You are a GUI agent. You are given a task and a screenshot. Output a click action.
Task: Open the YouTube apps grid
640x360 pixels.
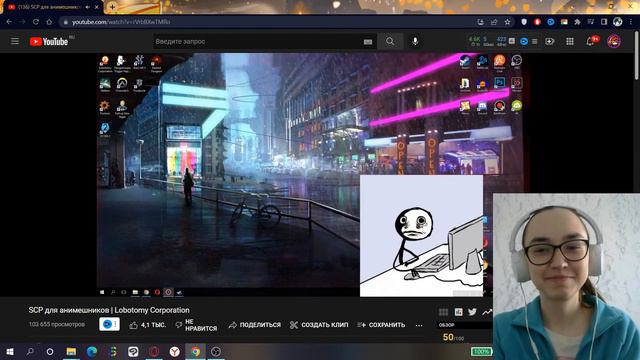[x=570, y=41]
